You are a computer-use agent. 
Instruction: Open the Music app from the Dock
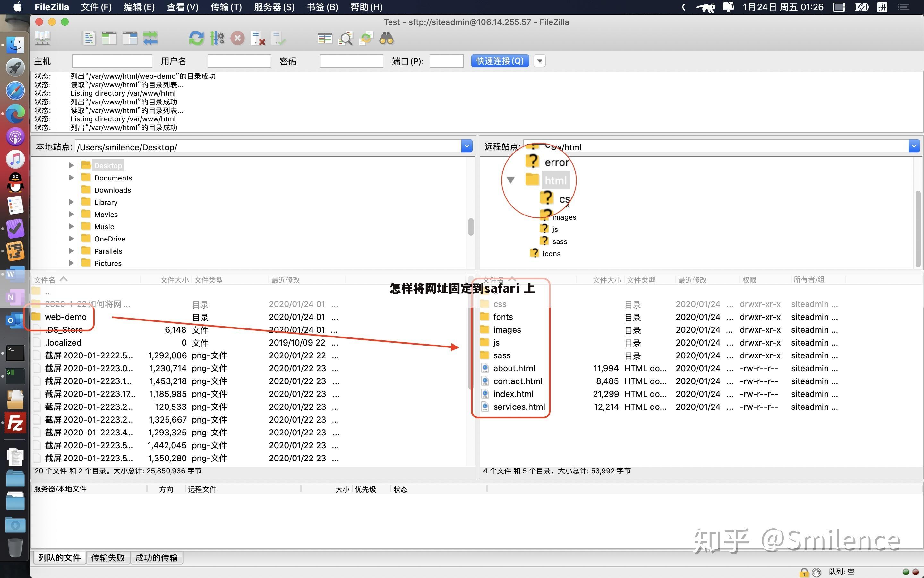(x=15, y=160)
